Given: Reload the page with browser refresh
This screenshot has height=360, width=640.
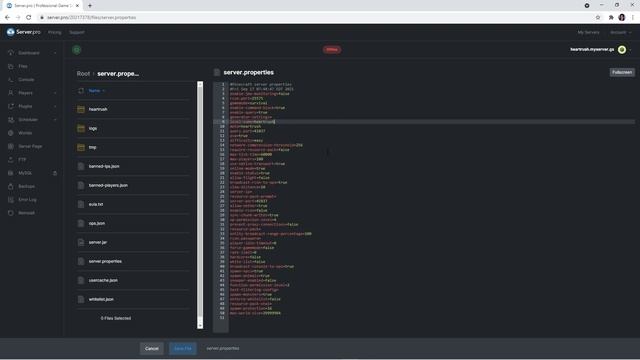Looking at the screenshot, I should pos(29,18).
